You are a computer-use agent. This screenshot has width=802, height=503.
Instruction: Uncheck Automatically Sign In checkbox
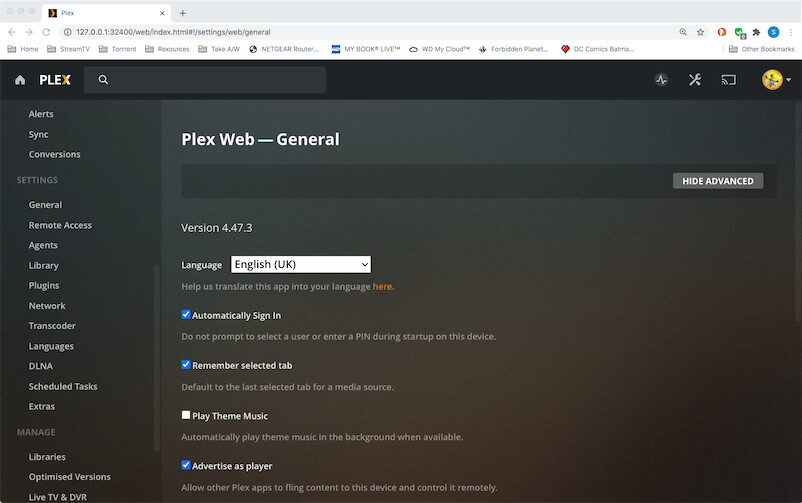tap(186, 315)
